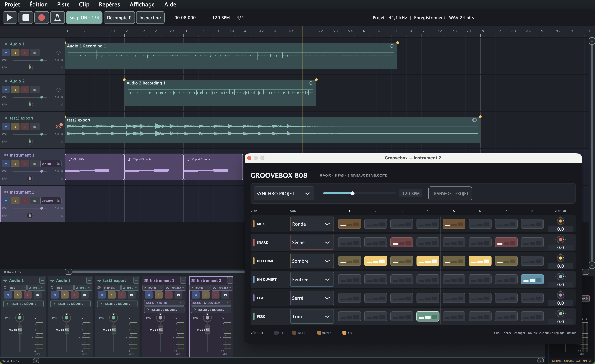Click the CLAP volume knob
This screenshot has width=595, height=364.
pyautogui.click(x=560, y=295)
